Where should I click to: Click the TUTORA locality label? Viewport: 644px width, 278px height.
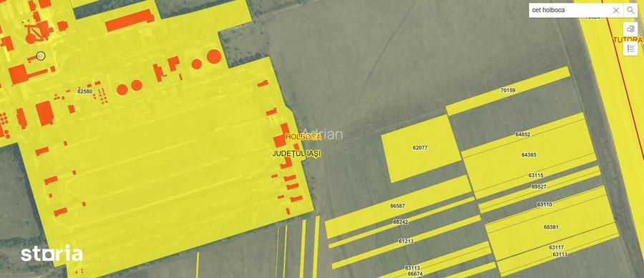coord(628,40)
